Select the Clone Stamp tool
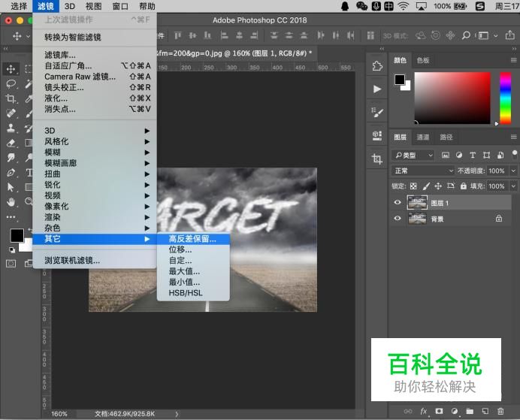 click(x=11, y=128)
